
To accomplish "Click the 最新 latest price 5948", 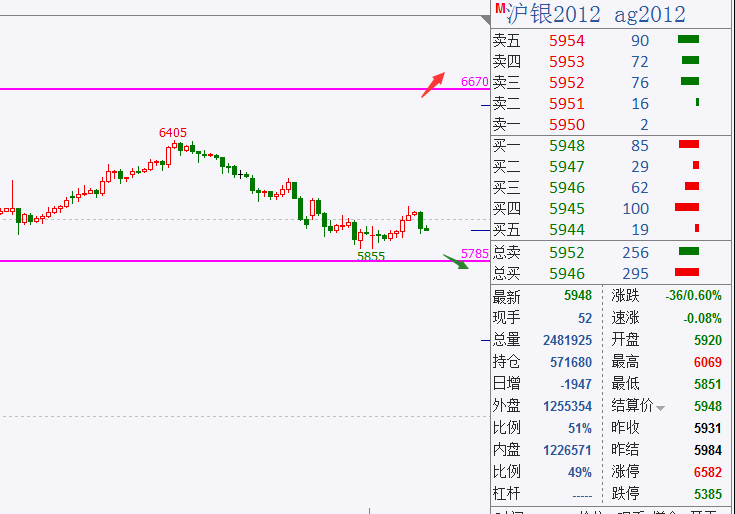I will click(x=578, y=295).
